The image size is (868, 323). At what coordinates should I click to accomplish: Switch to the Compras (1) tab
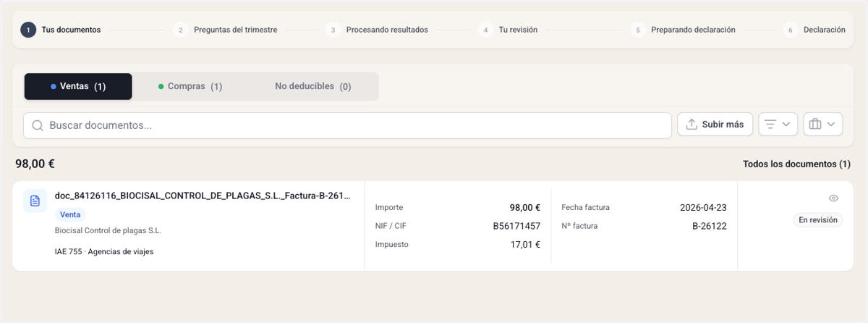coord(190,86)
